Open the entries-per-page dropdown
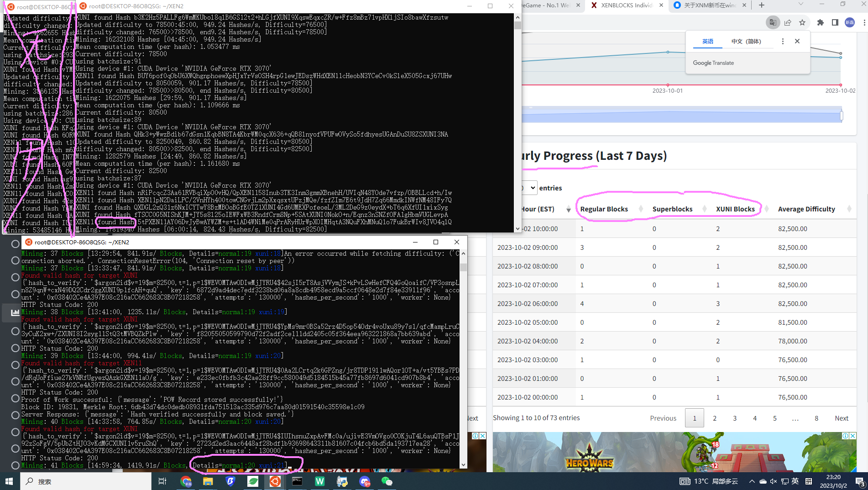This screenshot has width=868, height=490. (529, 188)
